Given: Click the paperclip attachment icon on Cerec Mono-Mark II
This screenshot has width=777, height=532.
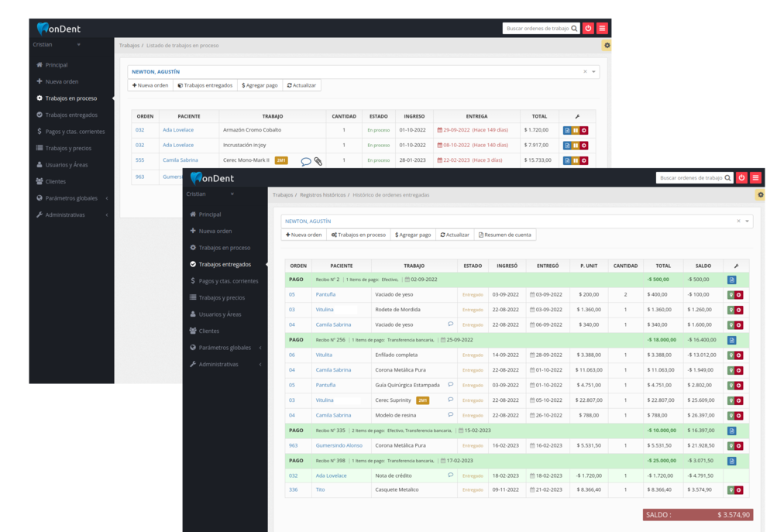Looking at the screenshot, I should coord(318,161).
